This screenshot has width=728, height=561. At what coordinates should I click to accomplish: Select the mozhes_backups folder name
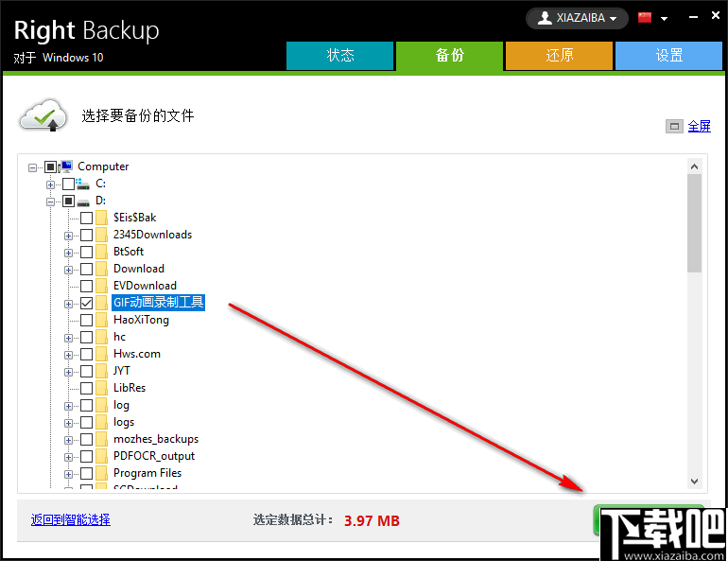[156, 439]
